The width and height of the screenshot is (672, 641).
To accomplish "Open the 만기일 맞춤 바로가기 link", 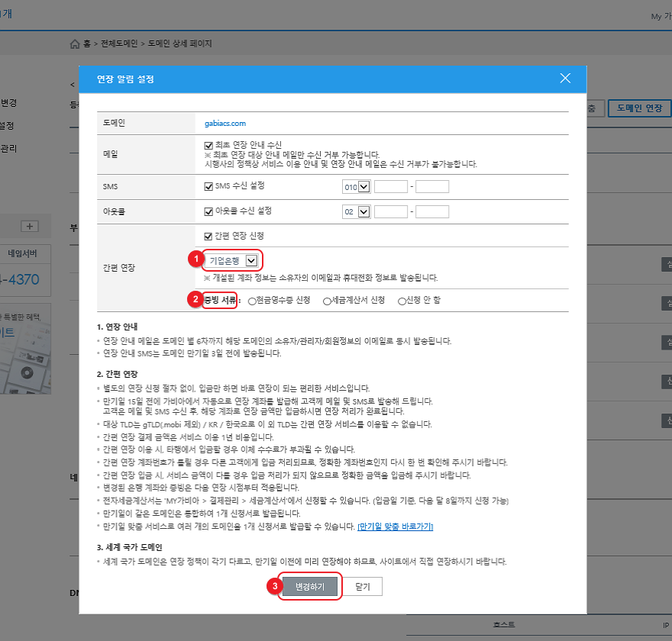I will 395,527.
